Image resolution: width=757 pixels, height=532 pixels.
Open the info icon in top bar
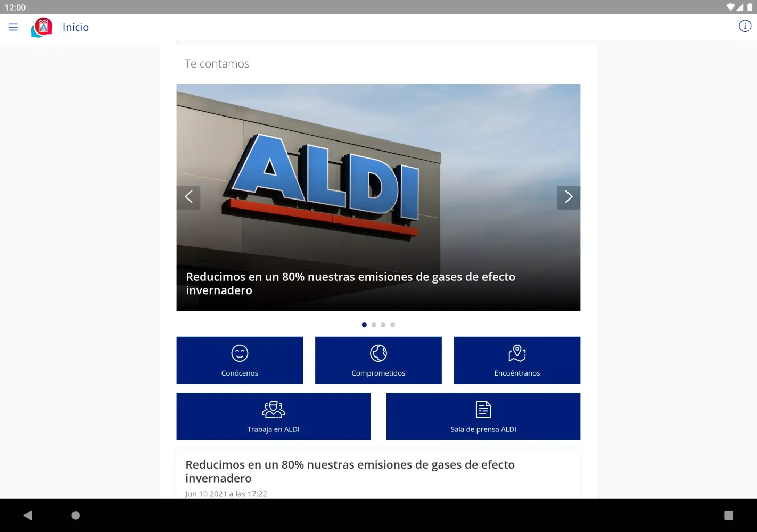pos(745,26)
